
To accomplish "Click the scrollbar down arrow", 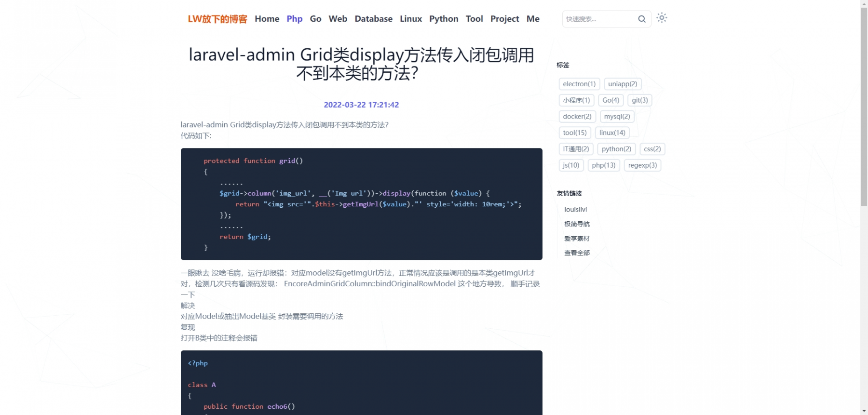I will [x=864, y=411].
